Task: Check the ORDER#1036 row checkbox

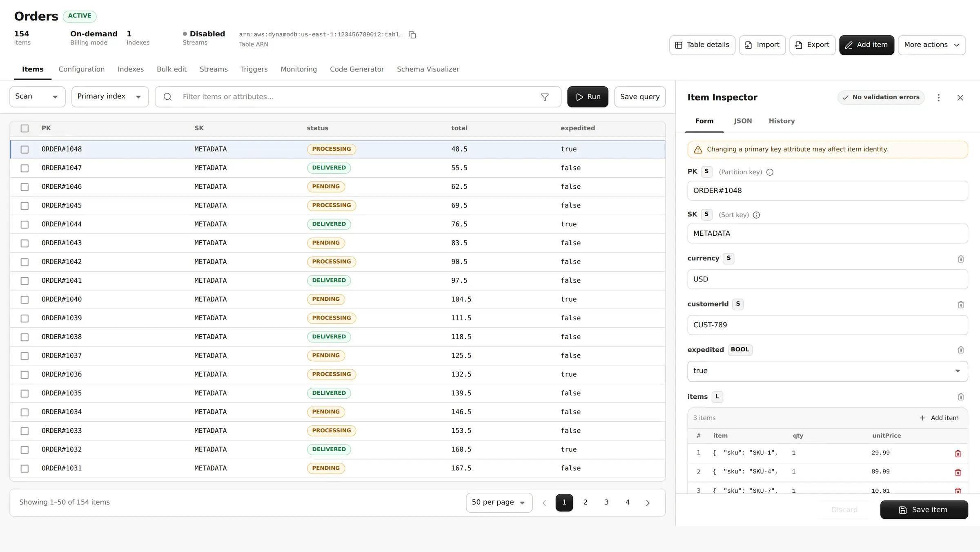Action: click(x=24, y=375)
